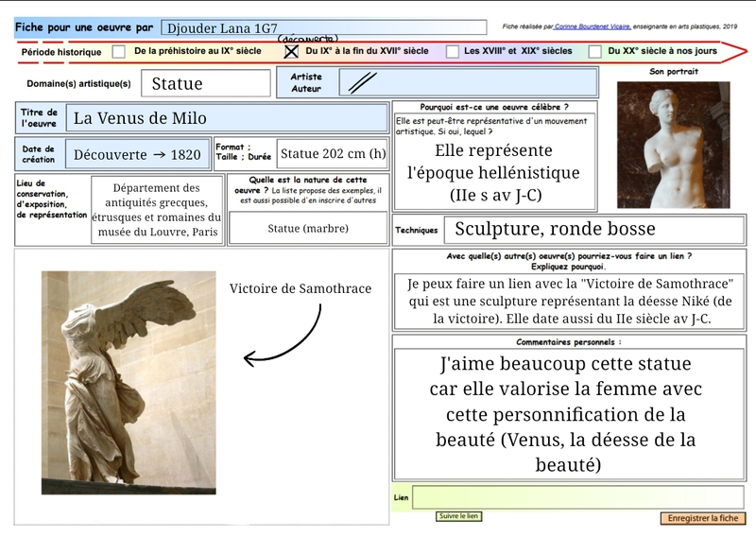Viewport: 756px width, 537px height.
Task: Click the green Lien input field
Action: (577, 497)
